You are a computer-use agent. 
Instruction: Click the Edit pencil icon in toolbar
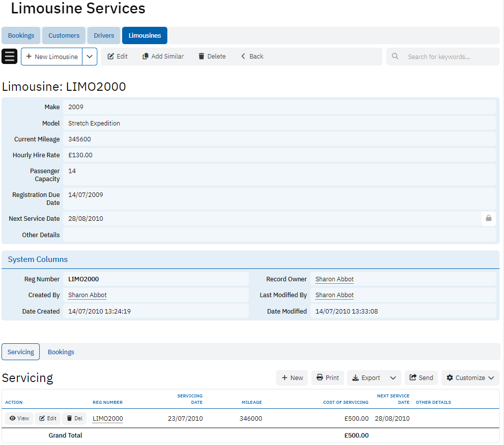coord(111,57)
